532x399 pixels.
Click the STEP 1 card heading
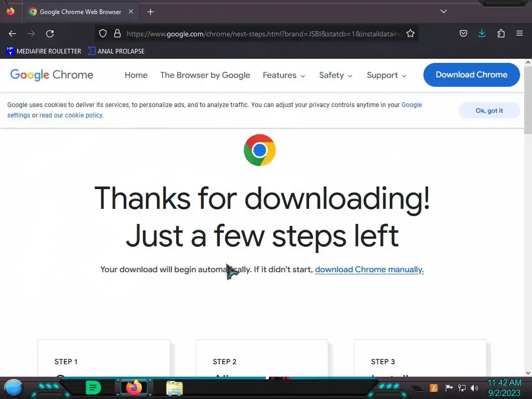click(66, 362)
